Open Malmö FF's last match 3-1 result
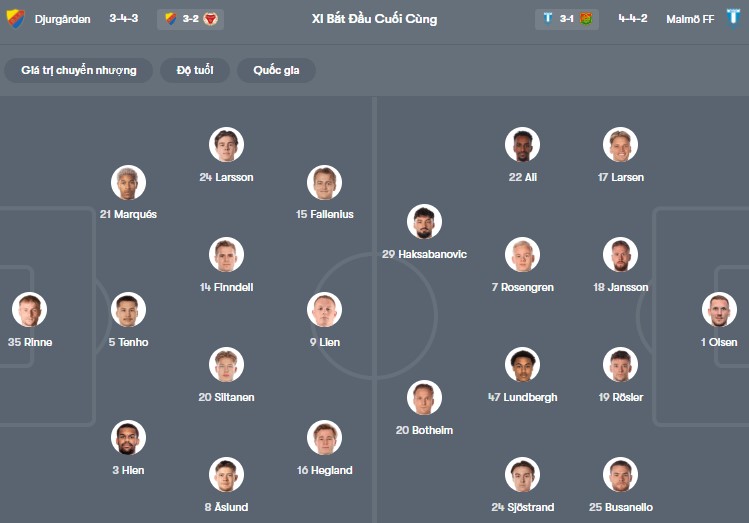 pos(566,19)
